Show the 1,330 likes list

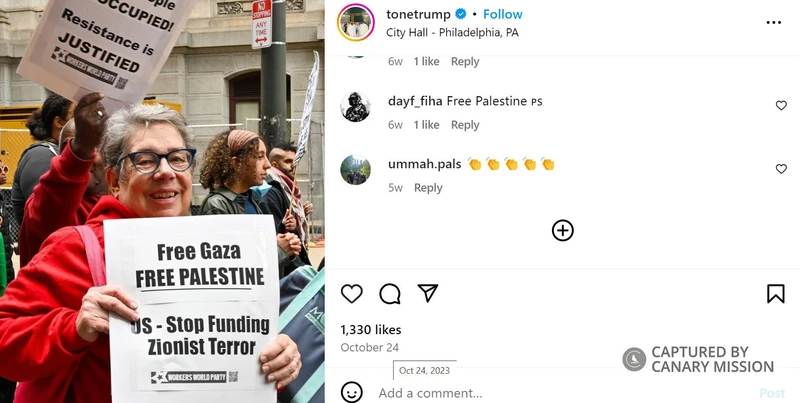pyautogui.click(x=371, y=330)
